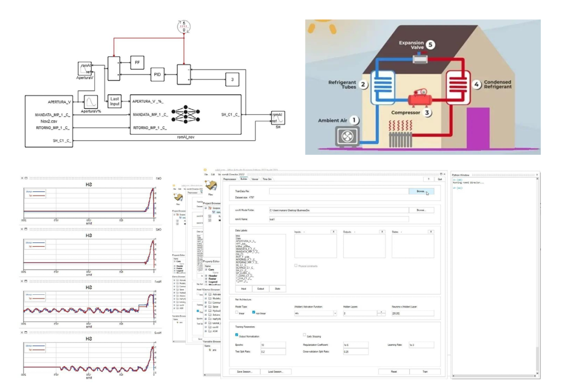This screenshot has height=392, width=567.
Task: Quit the romAI Director
Action: [x=440, y=179]
